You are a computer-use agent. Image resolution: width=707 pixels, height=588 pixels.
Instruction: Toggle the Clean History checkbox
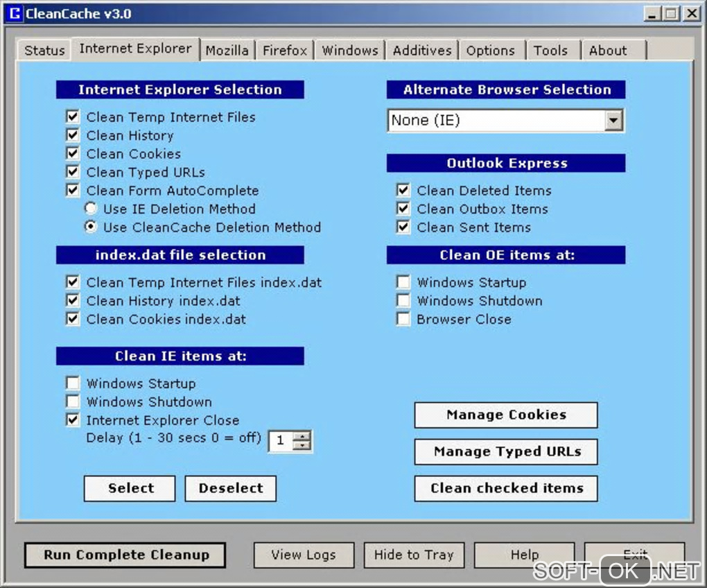[73, 135]
